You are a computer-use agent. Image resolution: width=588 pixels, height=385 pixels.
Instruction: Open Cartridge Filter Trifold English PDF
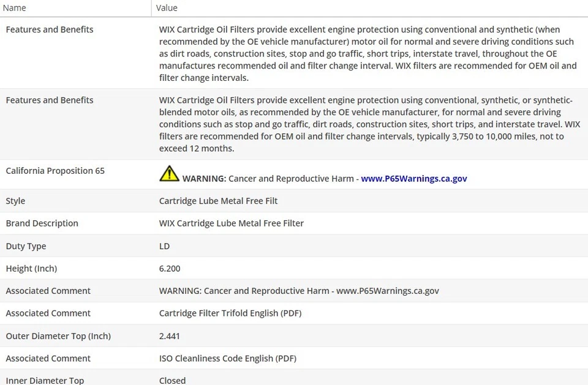point(230,313)
